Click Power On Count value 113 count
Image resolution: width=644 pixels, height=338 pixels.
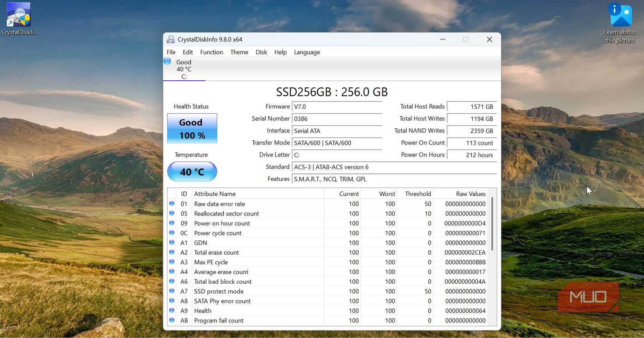pos(472,143)
